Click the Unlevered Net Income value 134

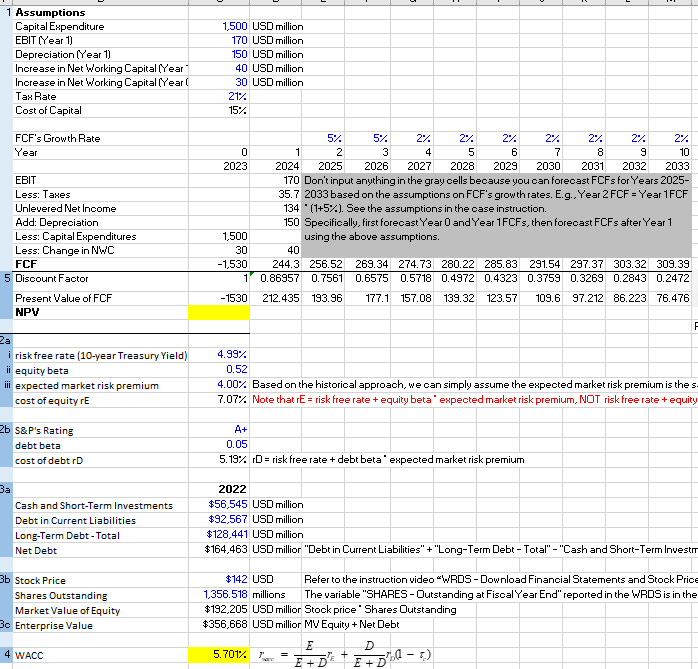(291, 209)
